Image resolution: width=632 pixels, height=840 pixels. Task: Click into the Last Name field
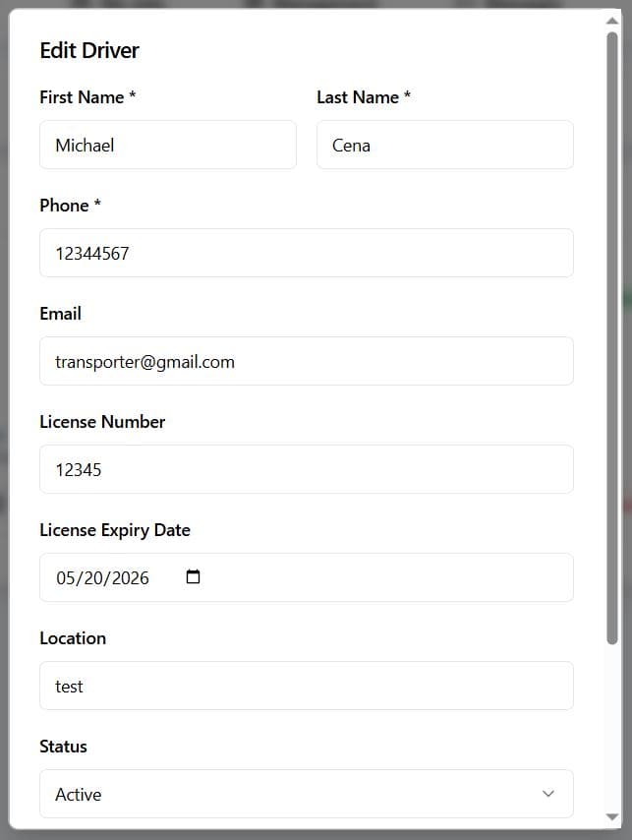(444, 145)
